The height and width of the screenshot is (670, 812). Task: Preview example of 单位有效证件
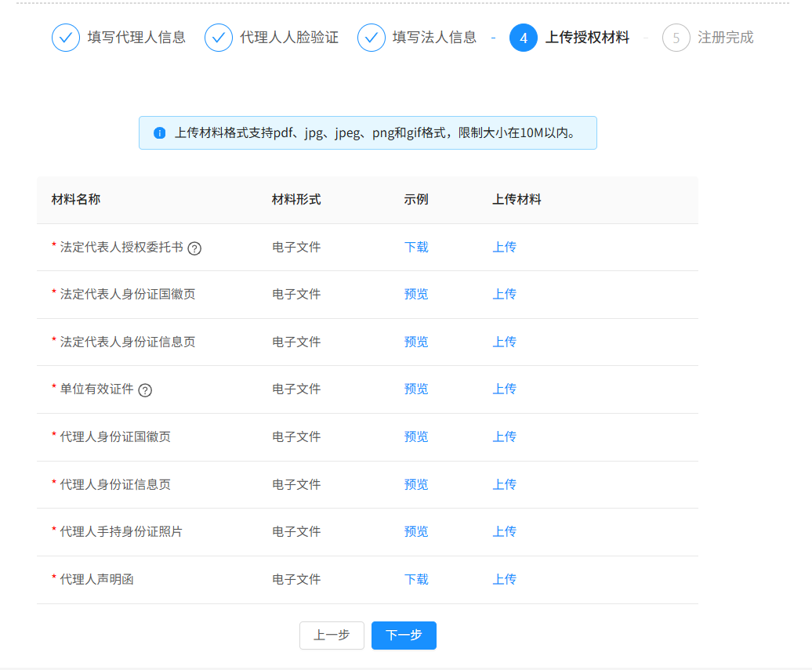click(416, 389)
